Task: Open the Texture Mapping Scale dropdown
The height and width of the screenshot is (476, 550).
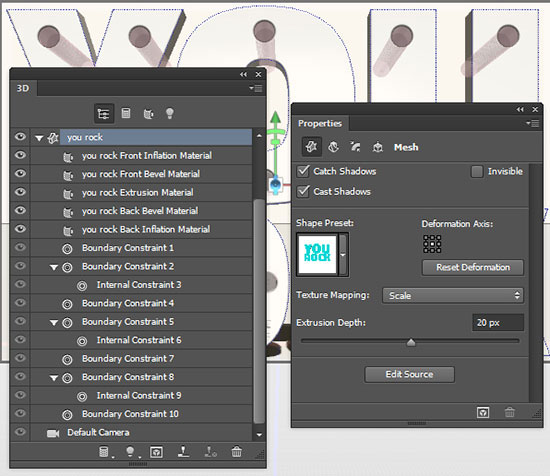Action: coord(453,295)
